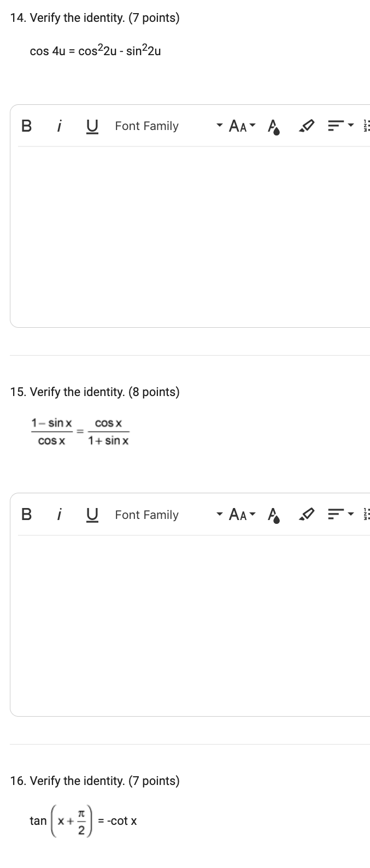Open the font size menu in question 15 toolbar
The image size is (370, 868).
(x=241, y=514)
